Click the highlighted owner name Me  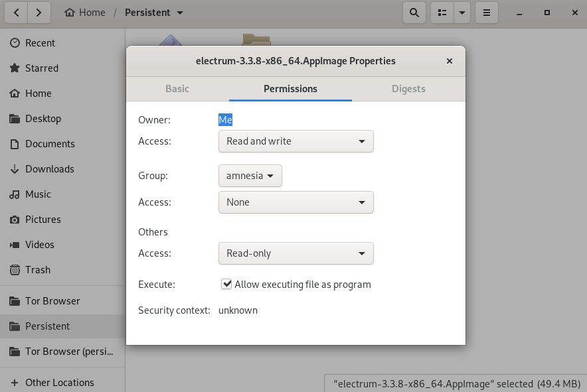tap(225, 119)
